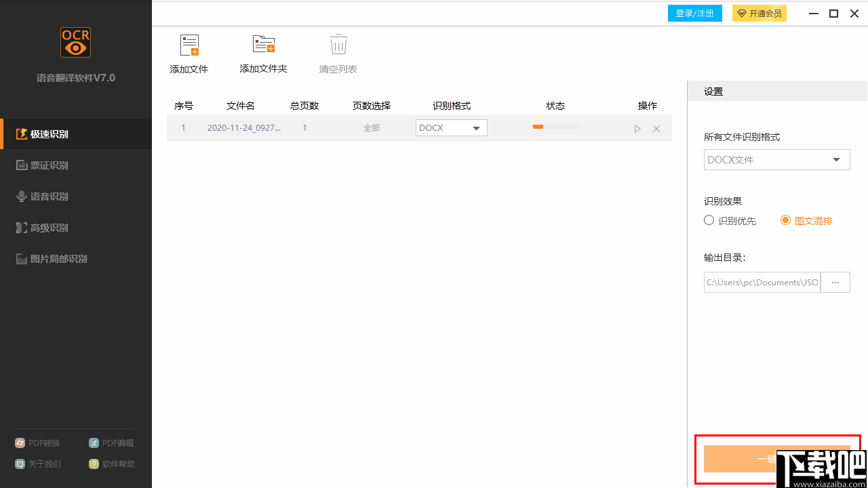The height and width of the screenshot is (488, 868).
Task: Open the 添加文件夹 folder-adding tool
Action: (x=263, y=53)
